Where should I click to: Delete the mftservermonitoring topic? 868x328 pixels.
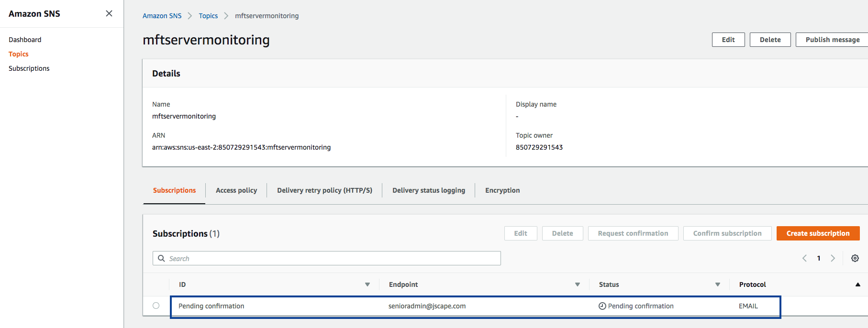click(x=770, y=40)
